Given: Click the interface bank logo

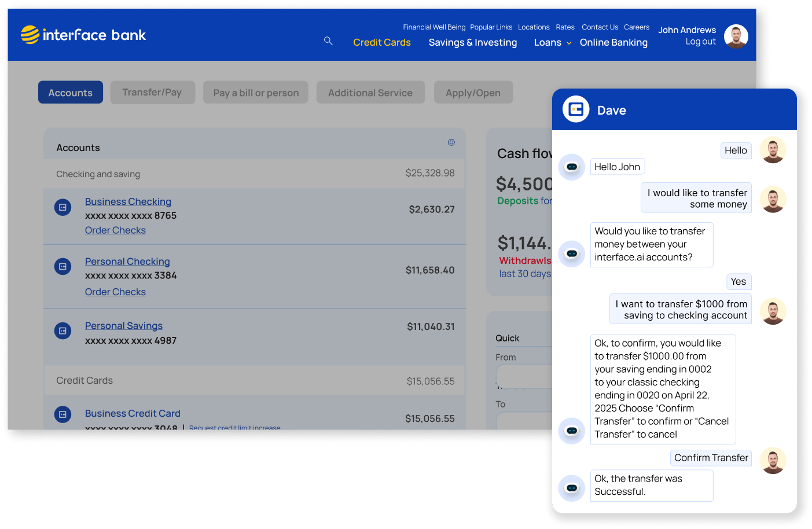Looking at the screenshot, I should tap(83, 35).
